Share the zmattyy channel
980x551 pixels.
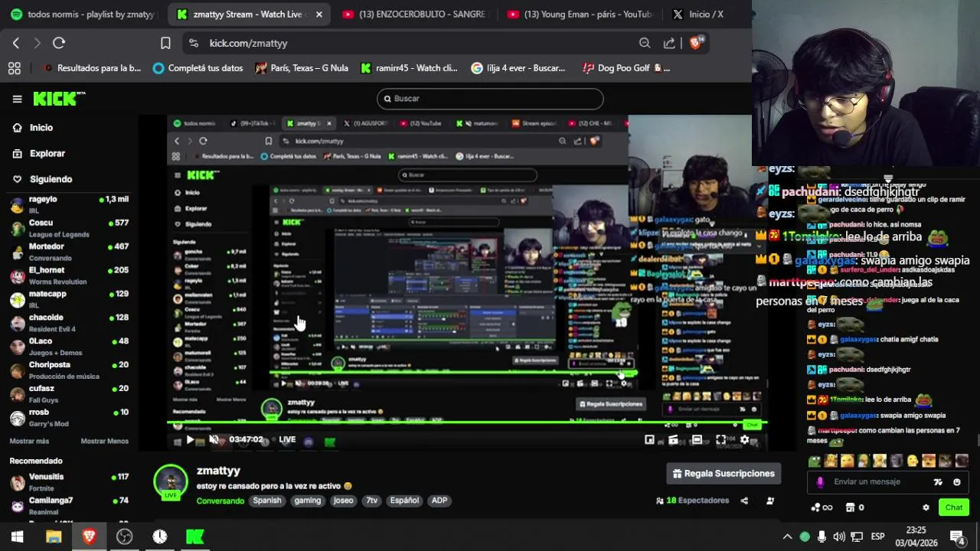click(x=744, y=500)
